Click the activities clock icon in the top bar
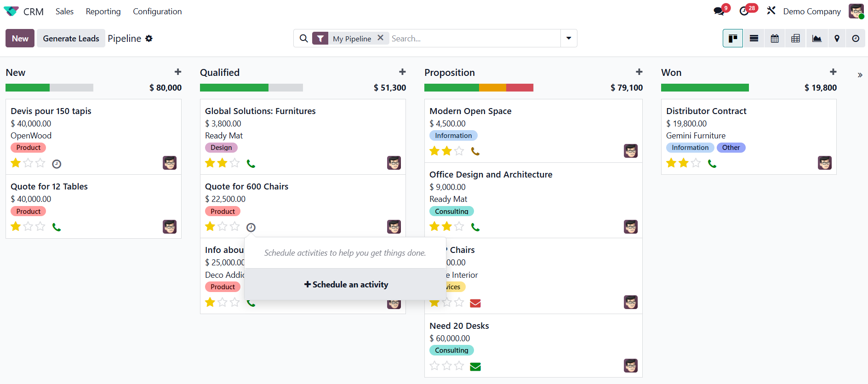The width and height of the screenshot is (868, 384). pyautogui.click(x=744, y=10)
